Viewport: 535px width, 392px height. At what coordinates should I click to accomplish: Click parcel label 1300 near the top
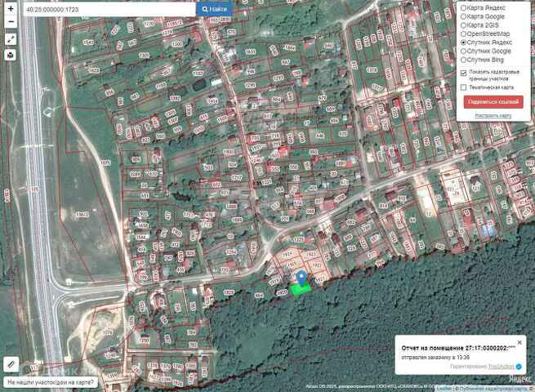(x=176, y=44)
